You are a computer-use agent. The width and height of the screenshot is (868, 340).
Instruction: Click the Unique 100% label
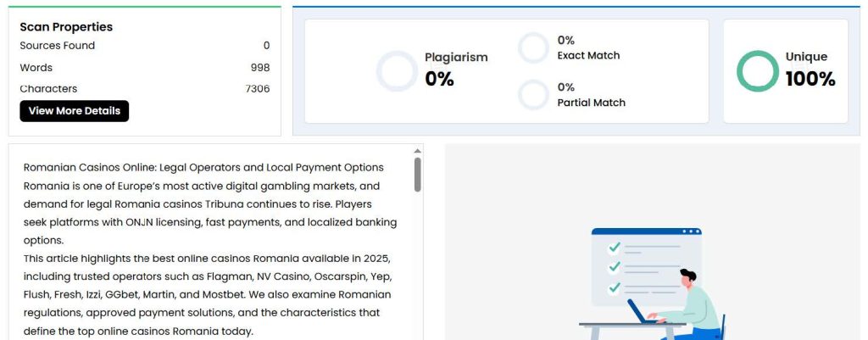coord(810,70)
